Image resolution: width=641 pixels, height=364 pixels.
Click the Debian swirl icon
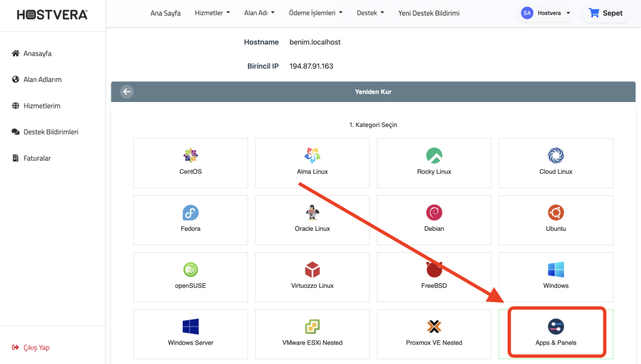pyautogui.click(x=434, y=213)
